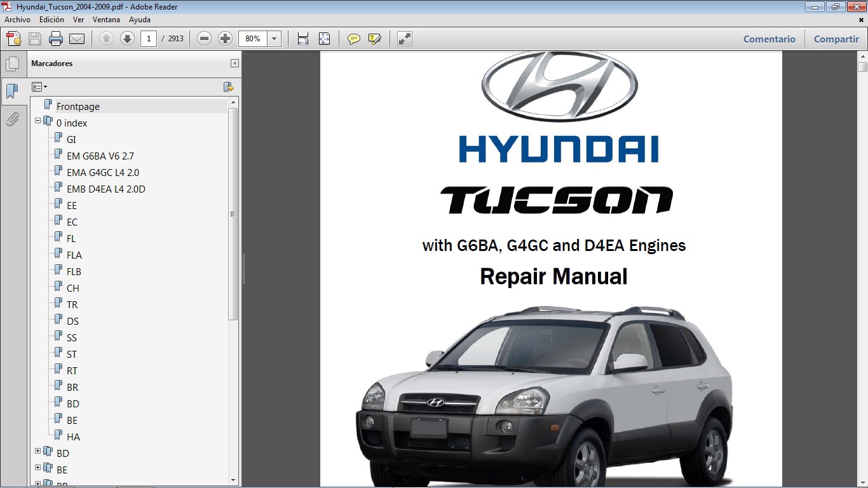Open the bookmarks options menu

pos(39,86)
